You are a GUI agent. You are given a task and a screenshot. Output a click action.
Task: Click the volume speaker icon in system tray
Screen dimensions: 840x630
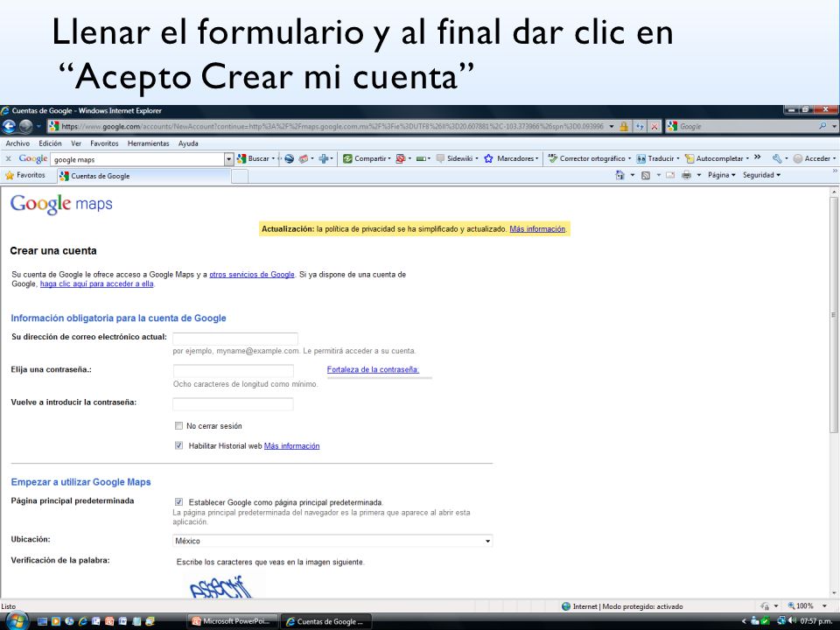click(792, 621)
